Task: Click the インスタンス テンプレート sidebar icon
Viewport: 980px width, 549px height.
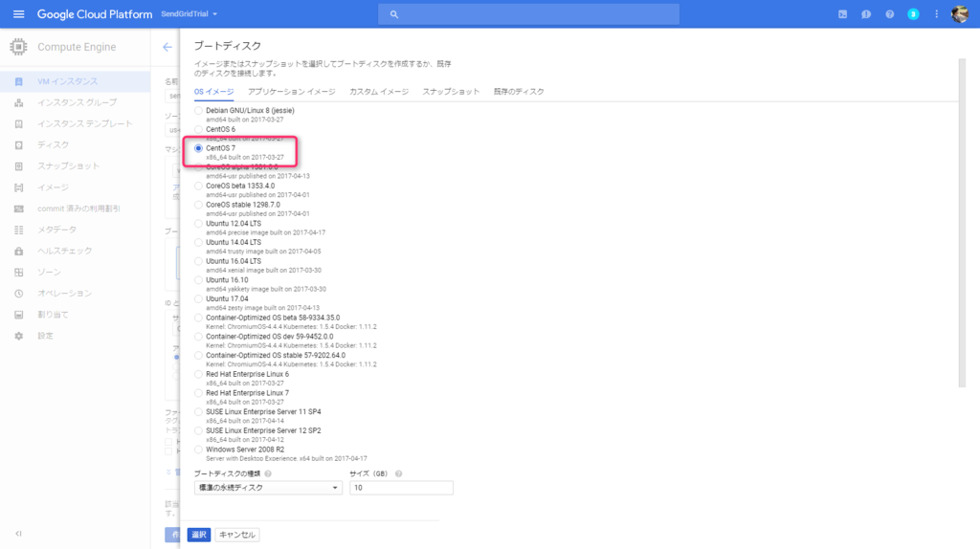Action: (19, 123)
